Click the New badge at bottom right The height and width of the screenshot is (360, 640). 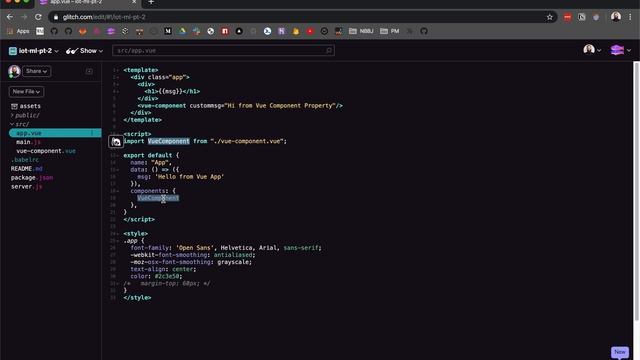click(x=620, y=352)
